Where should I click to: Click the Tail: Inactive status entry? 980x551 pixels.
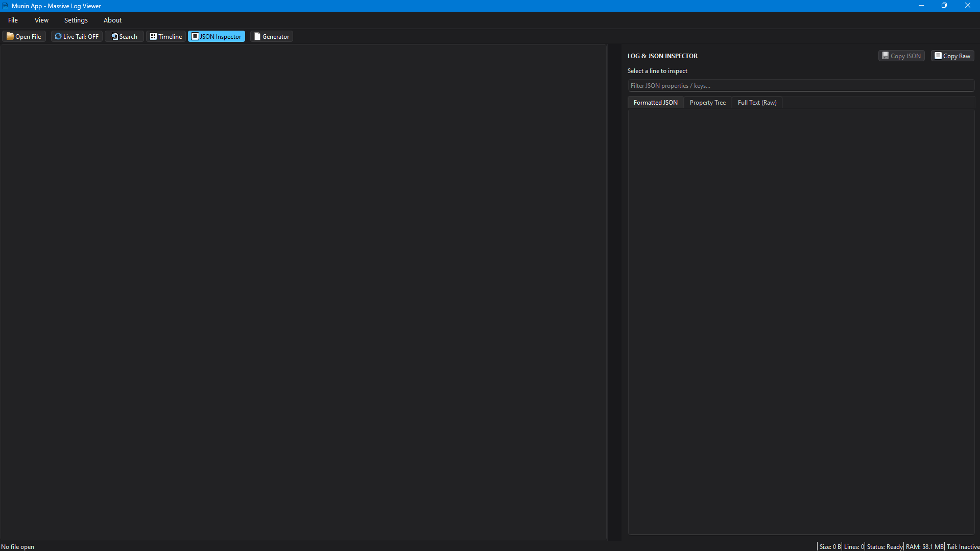(x=963, y=546)
